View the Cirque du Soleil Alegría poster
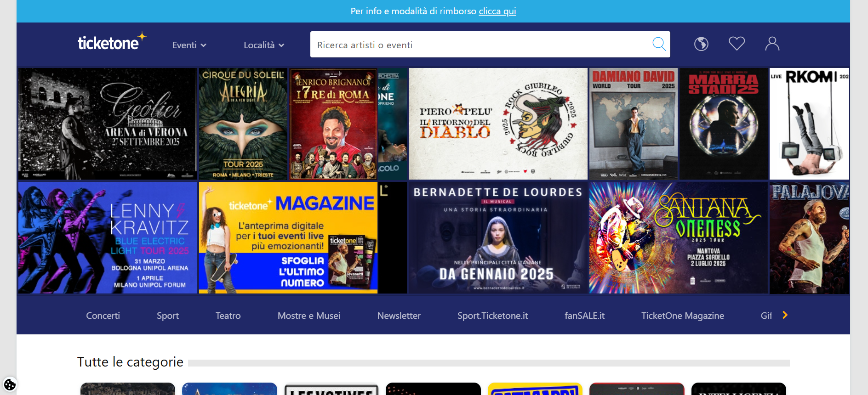Viewport: 868px width, 395px height. pyautogui.click(x=243, y=124)
